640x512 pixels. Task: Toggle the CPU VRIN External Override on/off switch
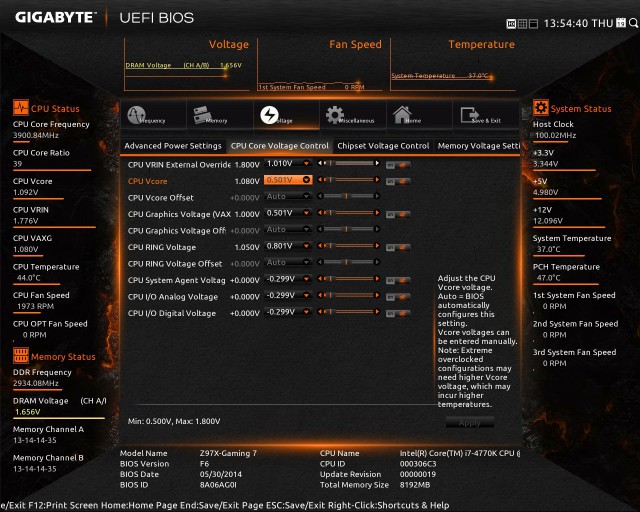(x=398, y=165)
